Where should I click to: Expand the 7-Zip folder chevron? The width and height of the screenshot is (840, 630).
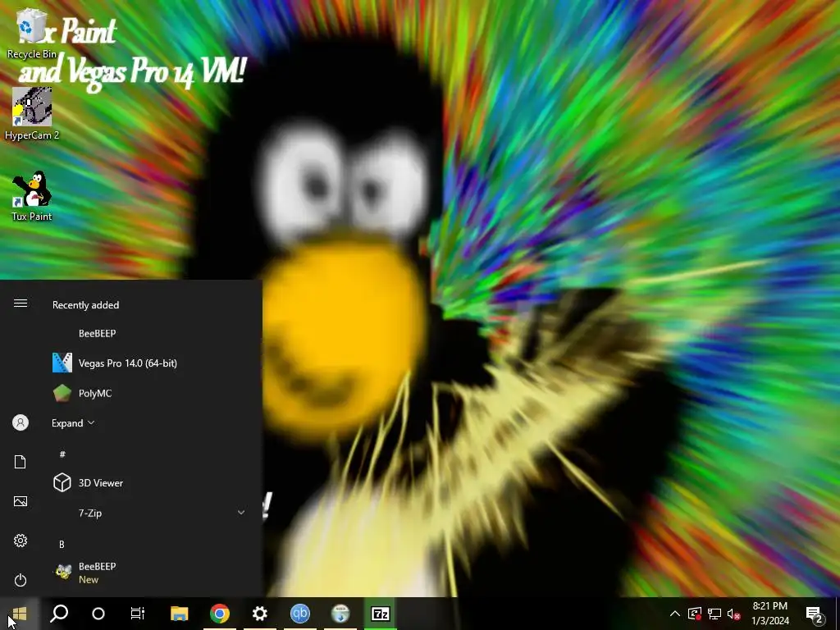tap(241, 513)
